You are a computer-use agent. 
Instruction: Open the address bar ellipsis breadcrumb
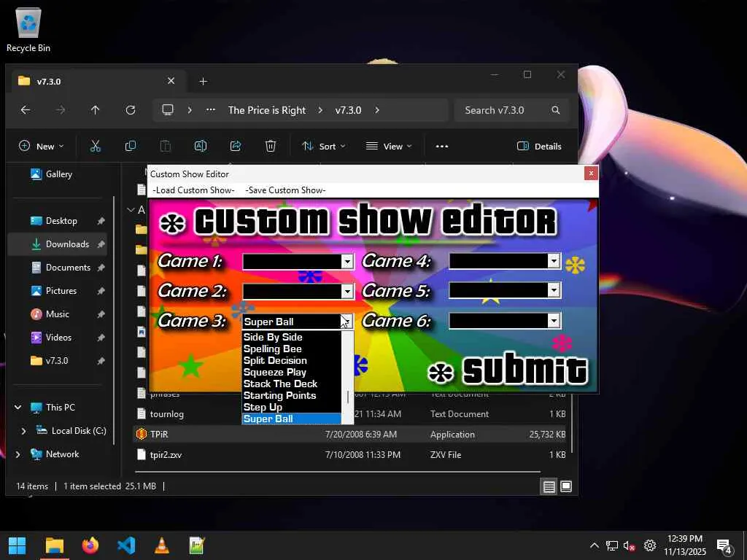pyautogui.click(x=211, y=110)
